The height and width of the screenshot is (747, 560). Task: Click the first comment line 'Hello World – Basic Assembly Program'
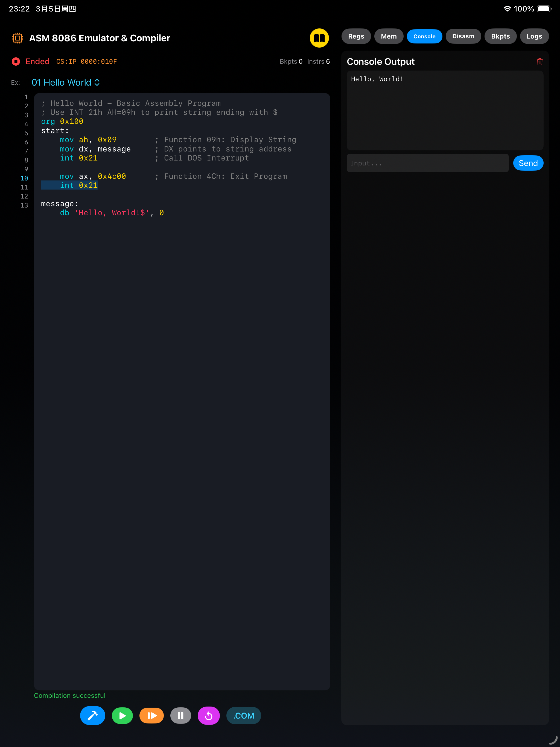click(131, 103)
